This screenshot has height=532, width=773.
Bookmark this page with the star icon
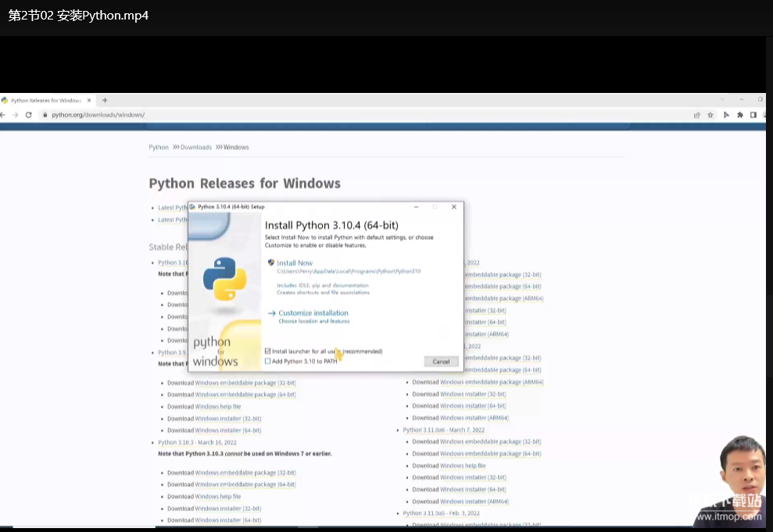point(710,115)
